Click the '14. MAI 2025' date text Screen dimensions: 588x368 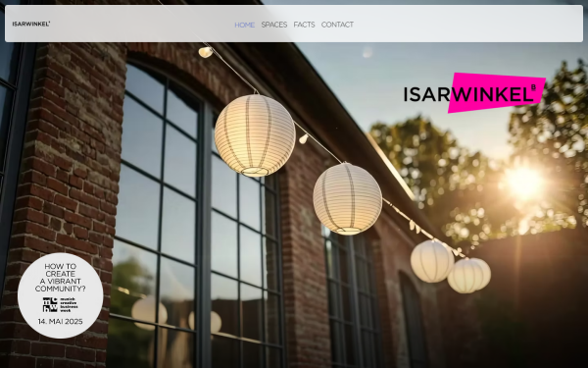click(x=61, y=322)
